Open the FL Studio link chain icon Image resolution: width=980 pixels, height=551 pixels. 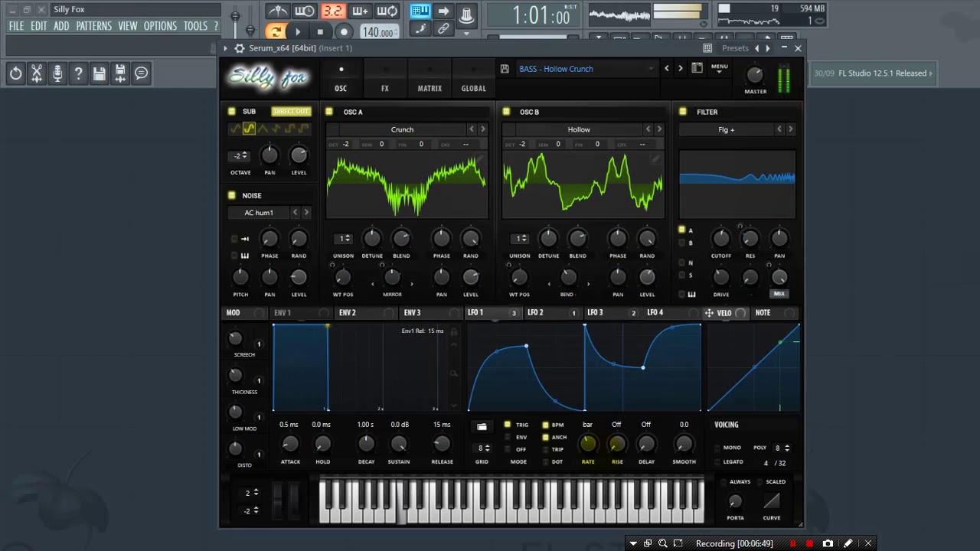click(x=443, y=28)
